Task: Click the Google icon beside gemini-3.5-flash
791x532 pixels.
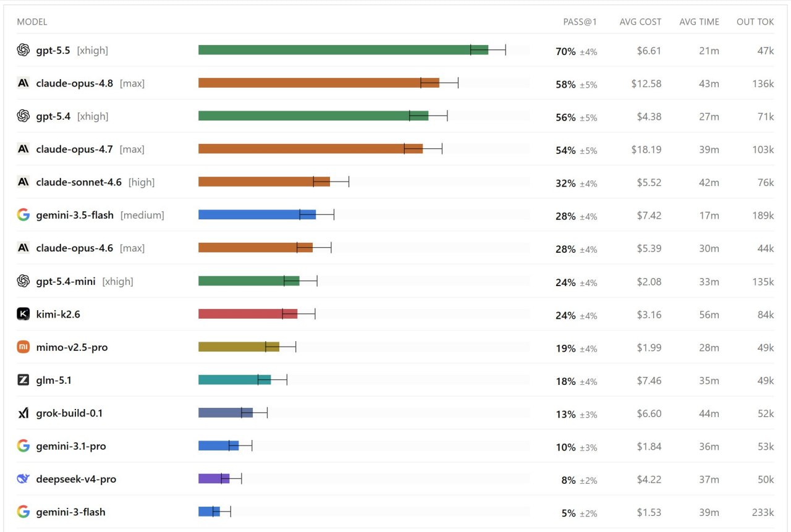Action: tap(23, 215)
